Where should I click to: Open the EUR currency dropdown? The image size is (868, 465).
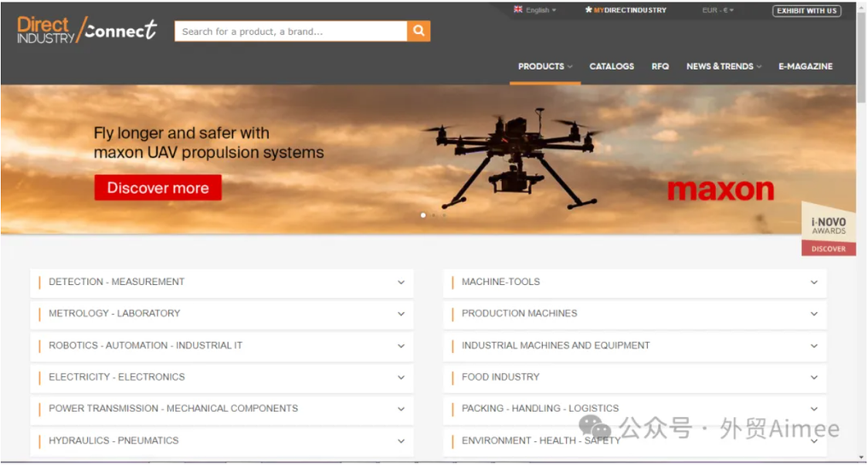pyautogui.click(x=717, y=10)
